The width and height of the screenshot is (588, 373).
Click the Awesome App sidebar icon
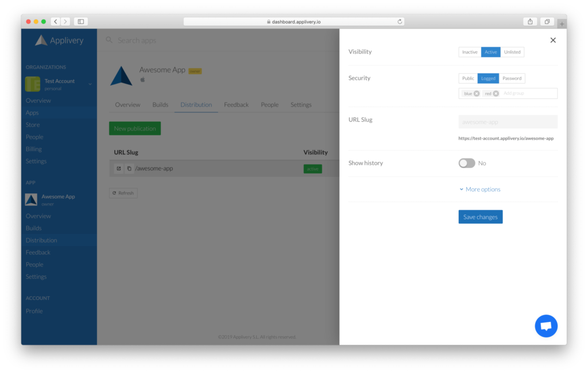point(31,200)
